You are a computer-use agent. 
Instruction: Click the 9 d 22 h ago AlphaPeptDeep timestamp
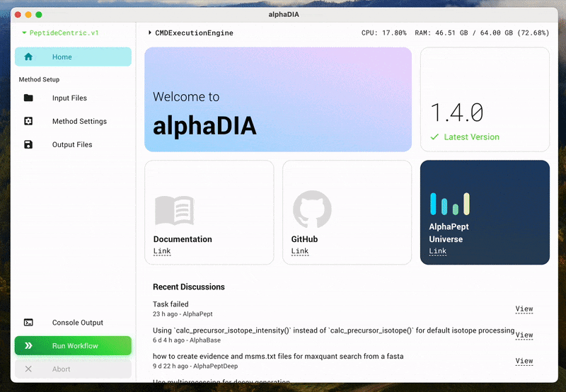click(195, 366)
